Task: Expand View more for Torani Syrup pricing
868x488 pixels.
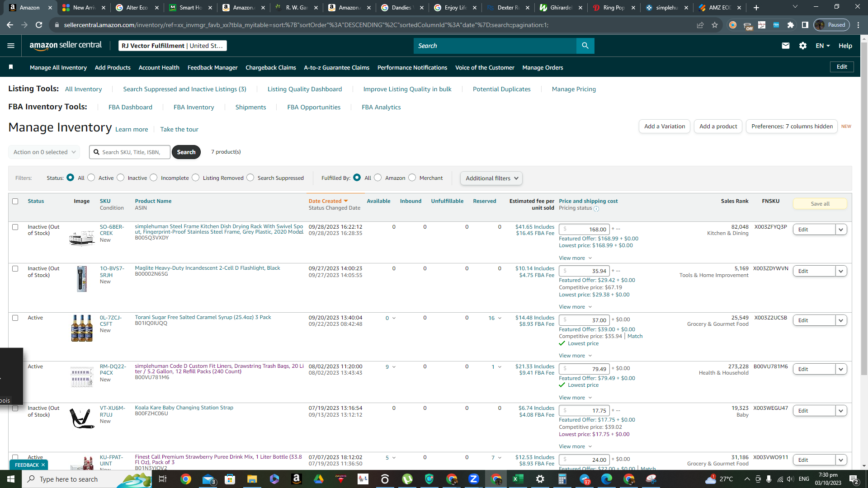Action: point(575,356)
